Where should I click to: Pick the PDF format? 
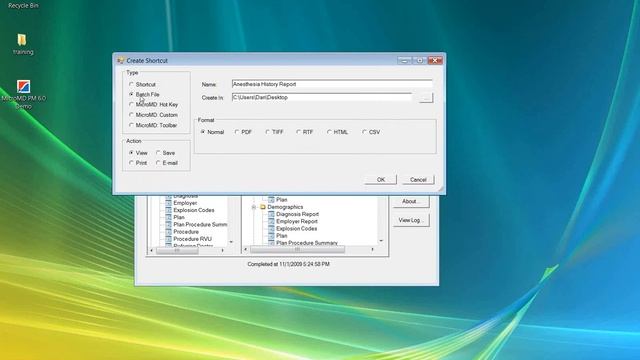coord(243,132)
